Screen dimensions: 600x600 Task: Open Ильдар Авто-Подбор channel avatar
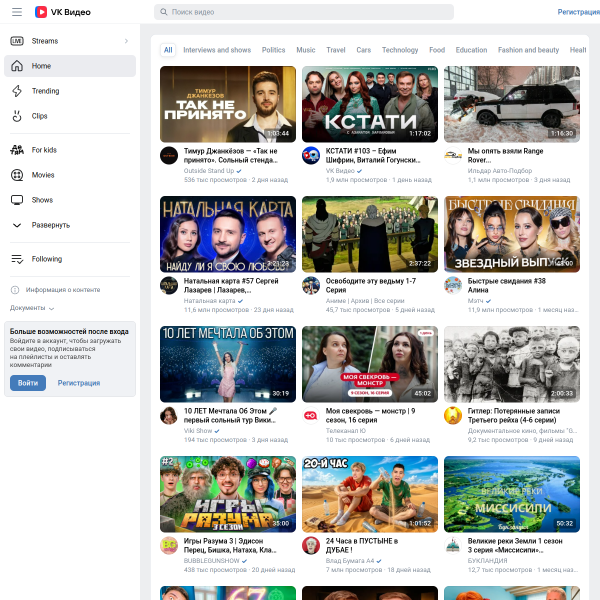point(453,155)
